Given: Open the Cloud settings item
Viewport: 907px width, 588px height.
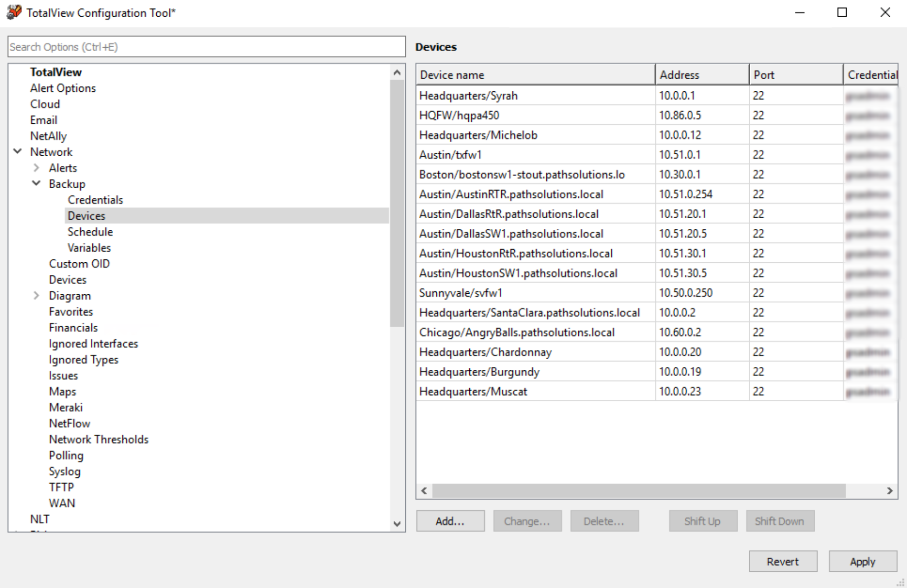Looking at the screenshot, I should tap(45, 104).
